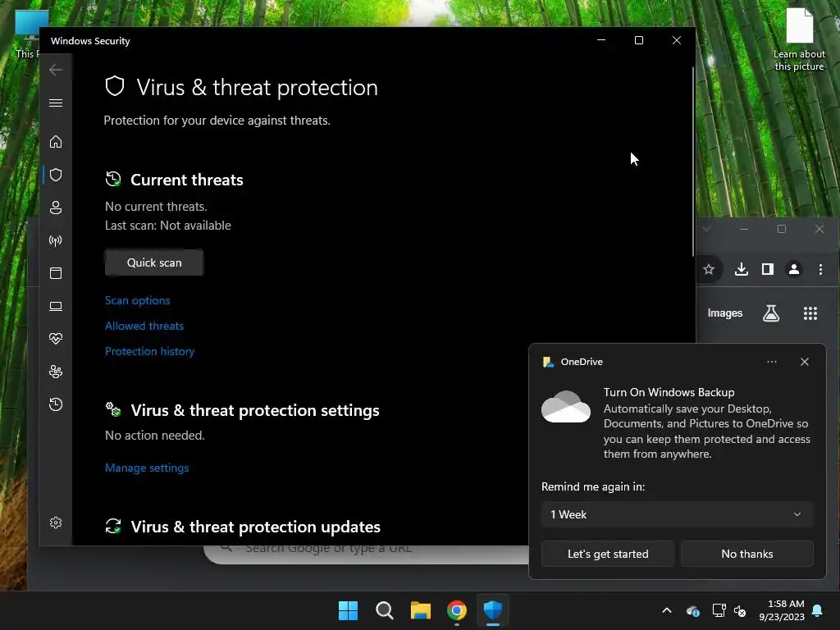This screenshot has height=630, width=840.
Task: Expand Chrome's tab search chevron
Action: click(706, 230)
